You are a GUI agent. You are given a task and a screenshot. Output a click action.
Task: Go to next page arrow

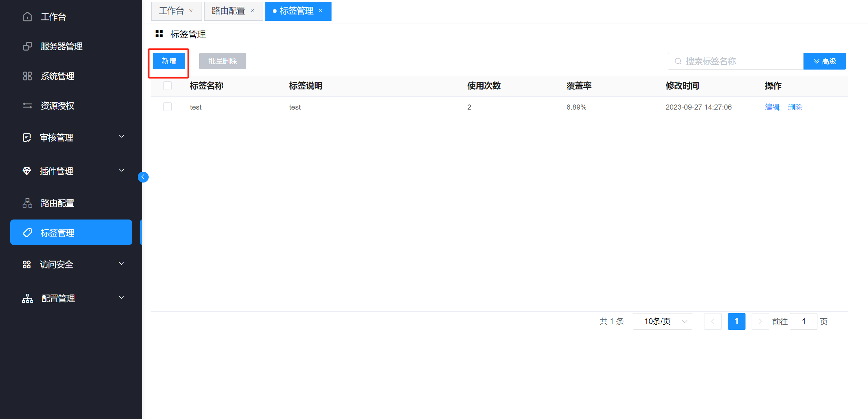click(760, 321)
